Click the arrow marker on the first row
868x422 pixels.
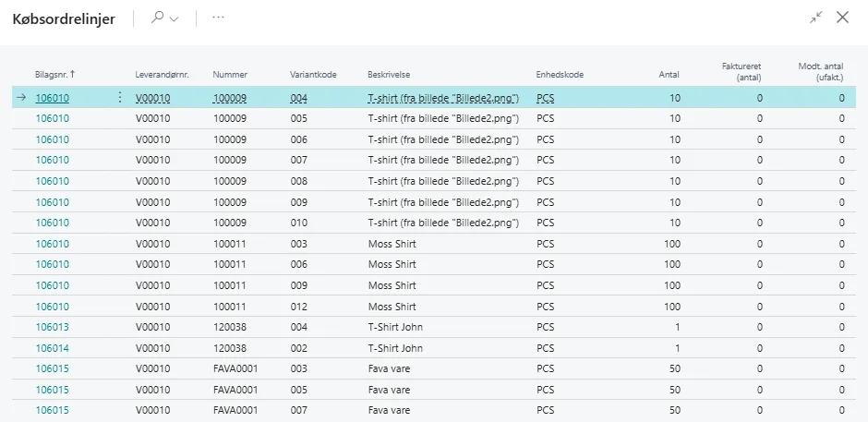click(21, 97)
